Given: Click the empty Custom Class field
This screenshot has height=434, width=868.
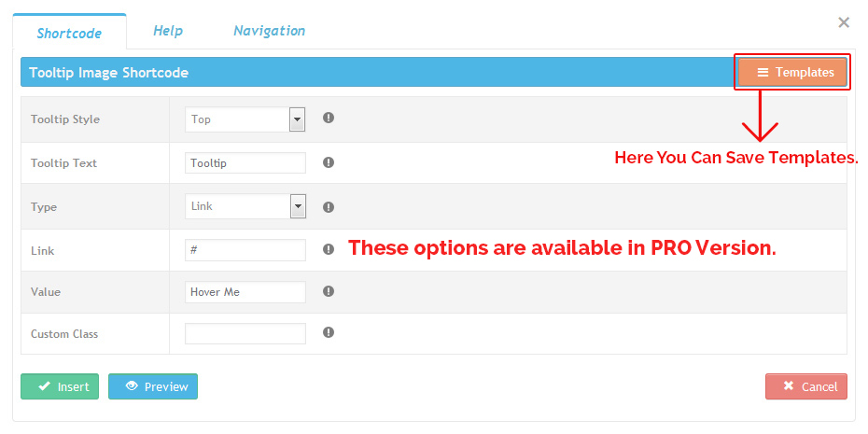Looking at the screenshot, I should [245, 333].
